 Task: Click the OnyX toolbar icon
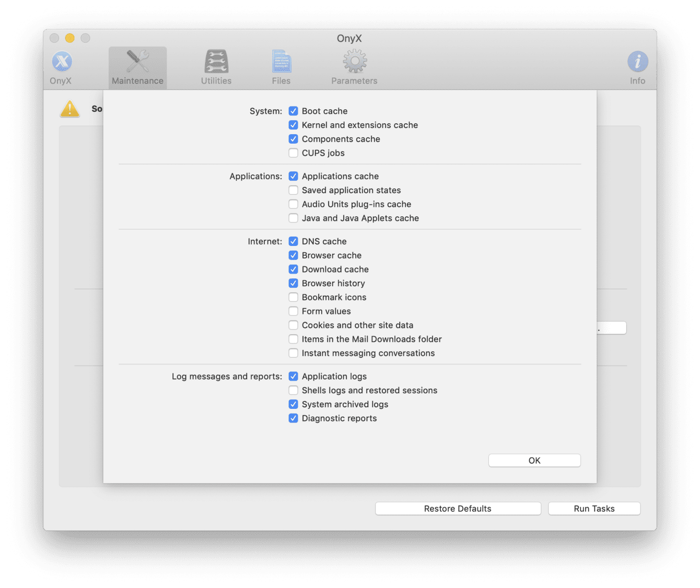coord(62,62)
